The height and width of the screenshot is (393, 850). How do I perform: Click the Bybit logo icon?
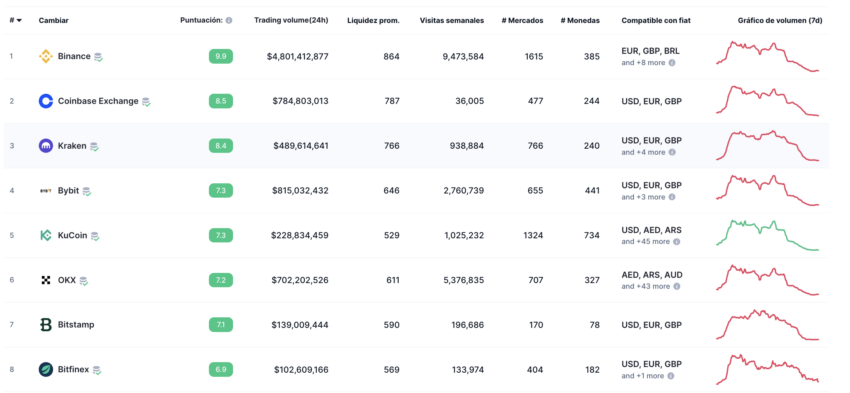point(46,191)
